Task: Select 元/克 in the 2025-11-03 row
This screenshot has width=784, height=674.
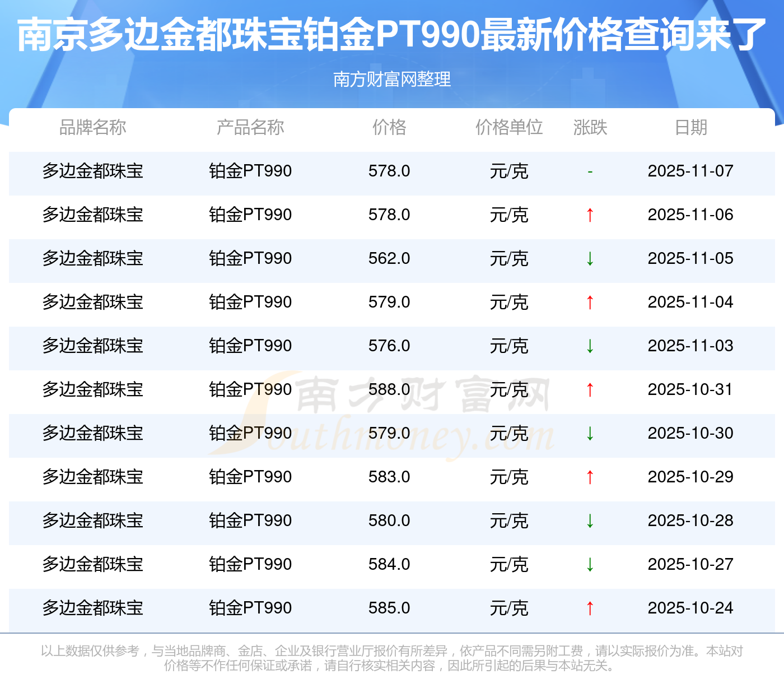Action: (509, 346)
